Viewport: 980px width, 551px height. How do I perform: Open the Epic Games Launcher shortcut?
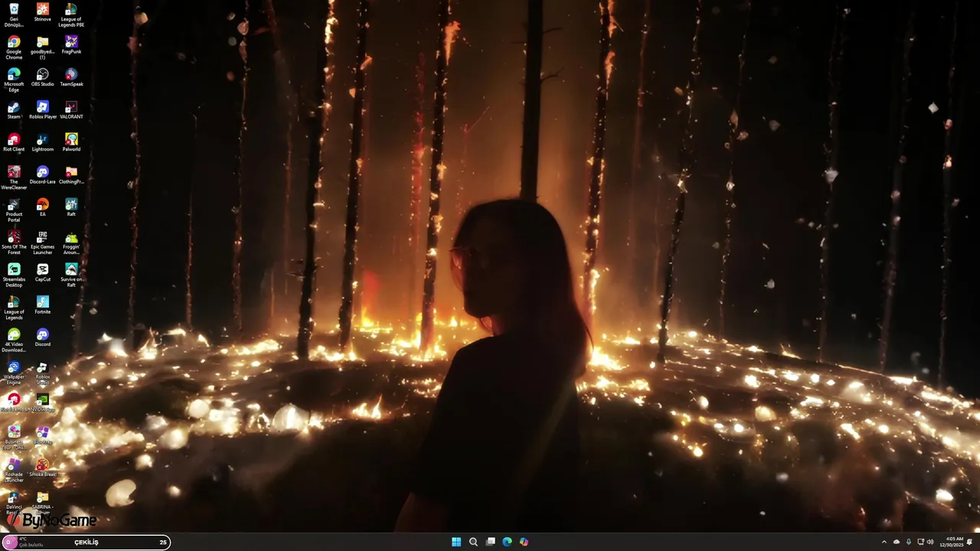pos(42,243)
